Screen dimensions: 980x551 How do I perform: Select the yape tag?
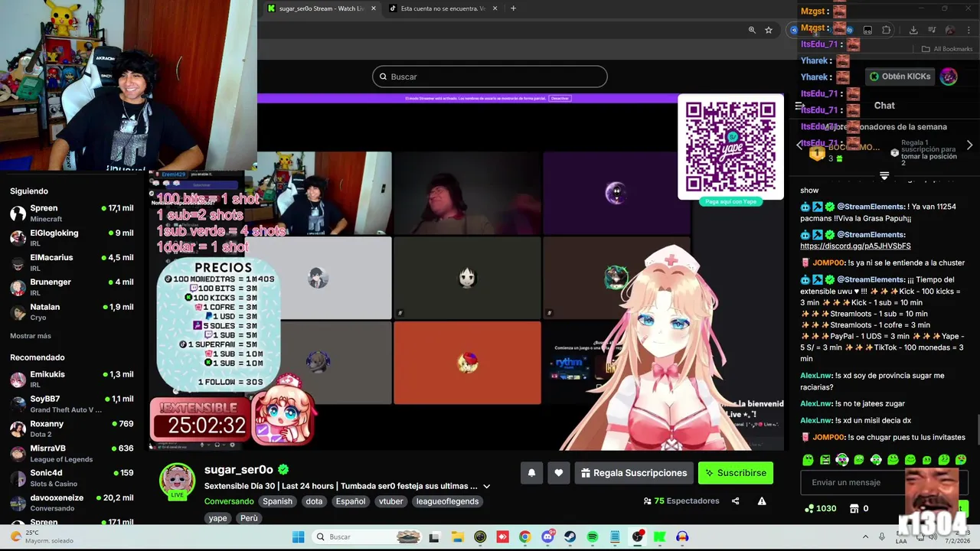coord(218,518)
